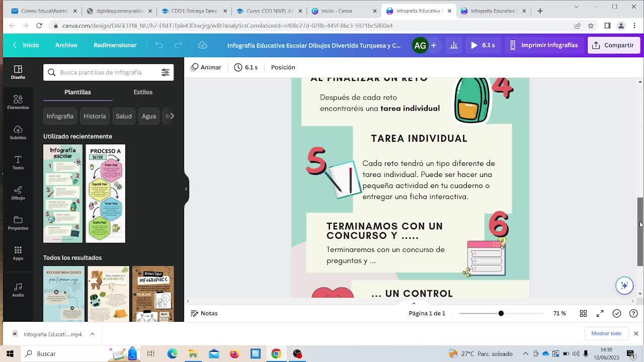Collapse the side templates panel
The image size is (644, 362).
[186, 189]
